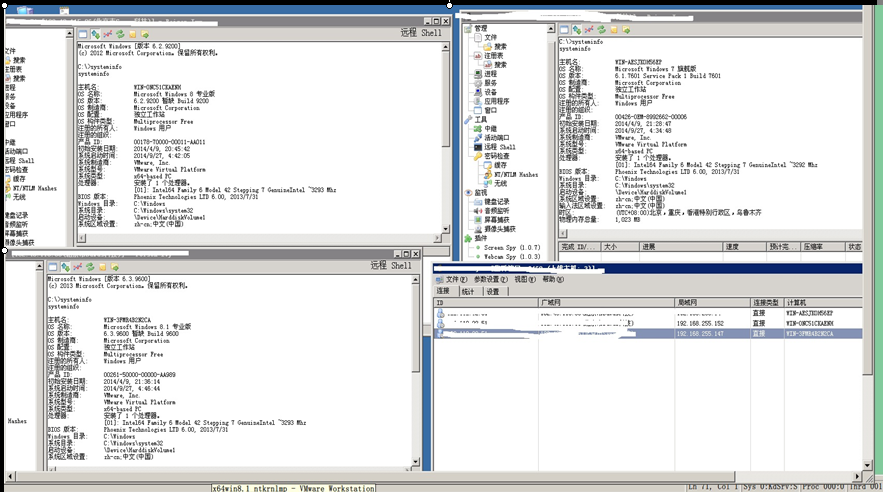Select 进程 in the Windows 7 window tree
Screen dimensions: 883x492
pyautogui.click(x=490, y=74)
